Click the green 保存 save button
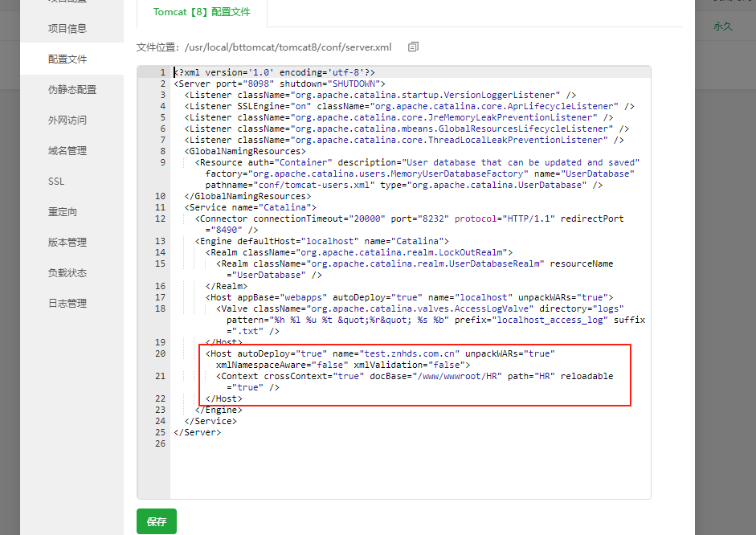The height and width of the screenshot is (535, 756). [x=157, y=521]
